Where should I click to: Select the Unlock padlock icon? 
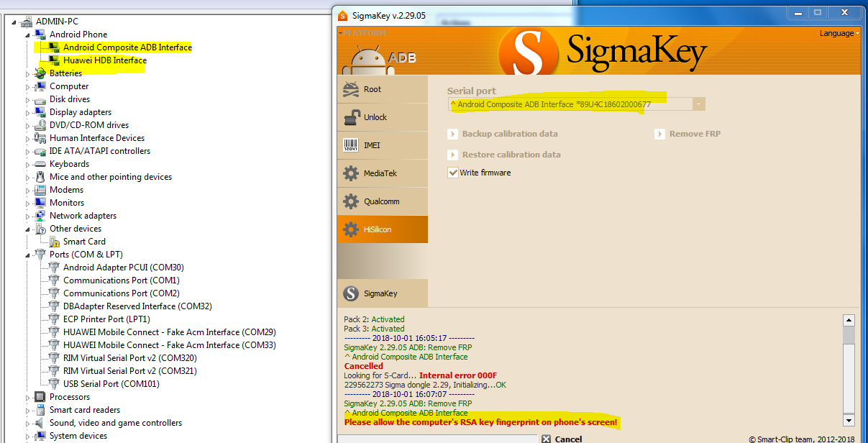[351, 117]
